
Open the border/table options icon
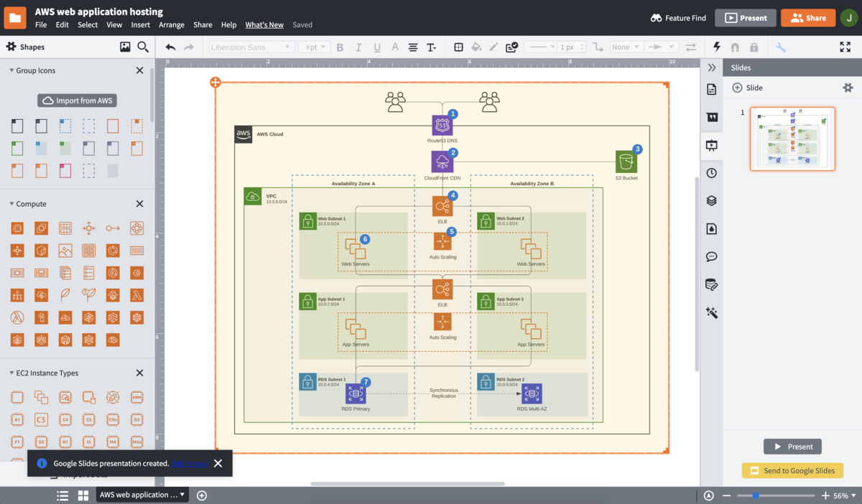click(x=458, y=47)
